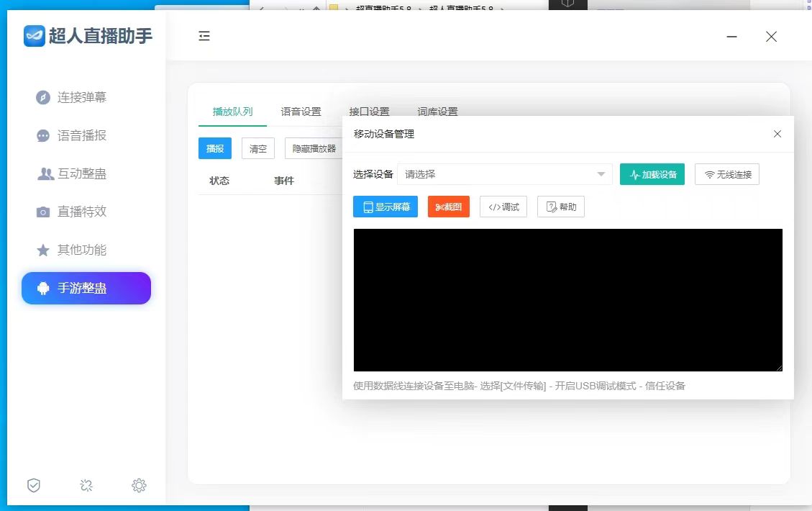Screen dimensions: 812x511
Task: Expand the device selection arrow
Action: coord(601,173)
